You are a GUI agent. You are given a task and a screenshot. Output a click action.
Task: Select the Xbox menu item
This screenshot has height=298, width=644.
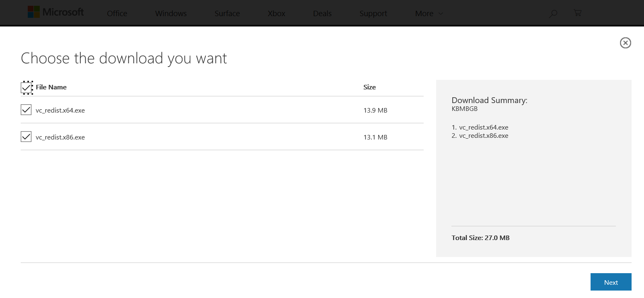(x=276, y=14)
